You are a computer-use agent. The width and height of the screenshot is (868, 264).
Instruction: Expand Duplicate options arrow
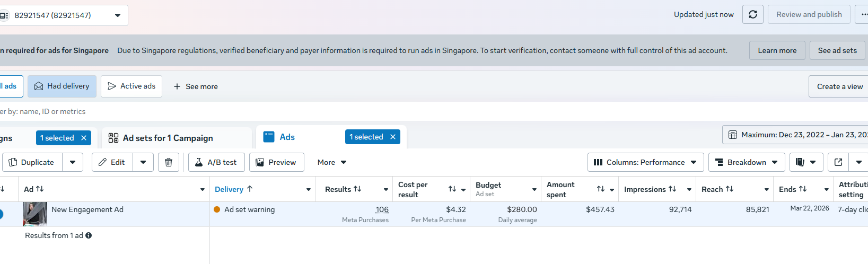coord(73,162)
